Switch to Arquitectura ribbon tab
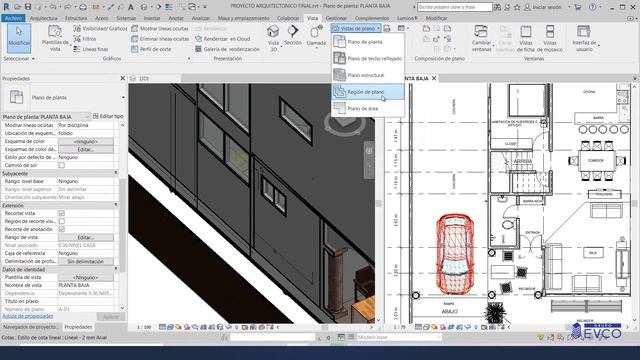Screen dimensions: 640x360 [x=44, y=18]
